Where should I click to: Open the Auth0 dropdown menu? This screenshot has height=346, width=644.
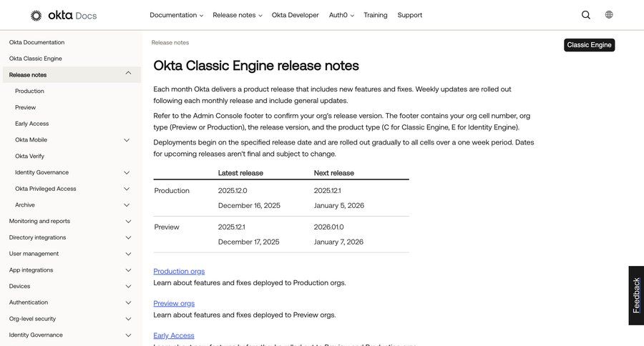pyautogui.click(x=341, y=15)
